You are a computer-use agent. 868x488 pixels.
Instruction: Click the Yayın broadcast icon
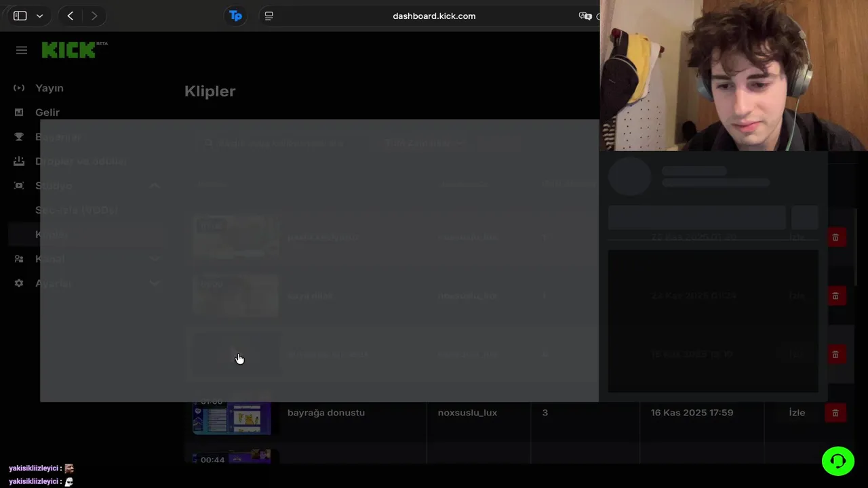(x=19, y=88)
